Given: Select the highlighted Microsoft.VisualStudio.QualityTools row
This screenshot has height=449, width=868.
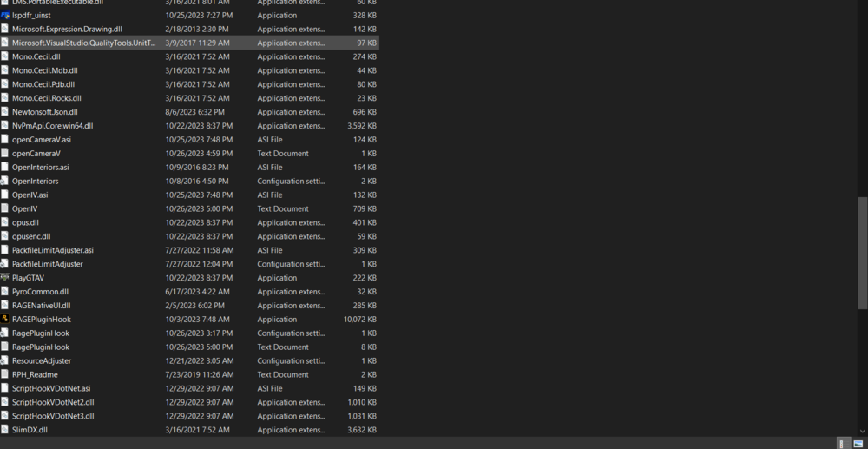Looking at the screenshot, I should pos(189,43).
